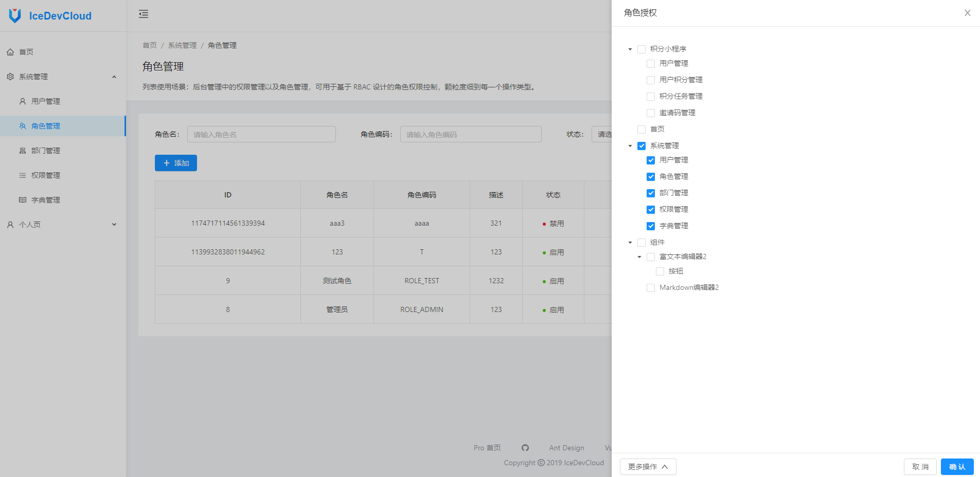Click the list icon beside 权限管理 in the sidebar
Screen dimensions: 980x477
[x=23, y=175]
